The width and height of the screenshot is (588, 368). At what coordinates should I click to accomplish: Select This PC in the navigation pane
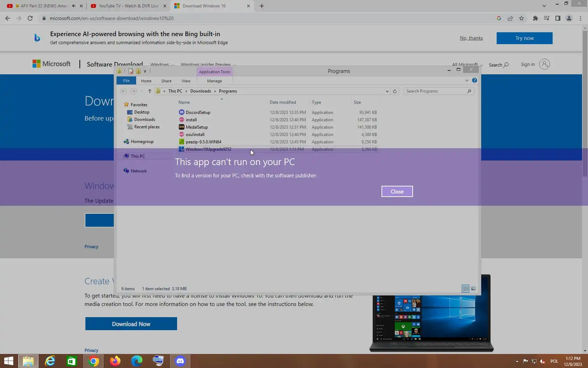[138, 156]
